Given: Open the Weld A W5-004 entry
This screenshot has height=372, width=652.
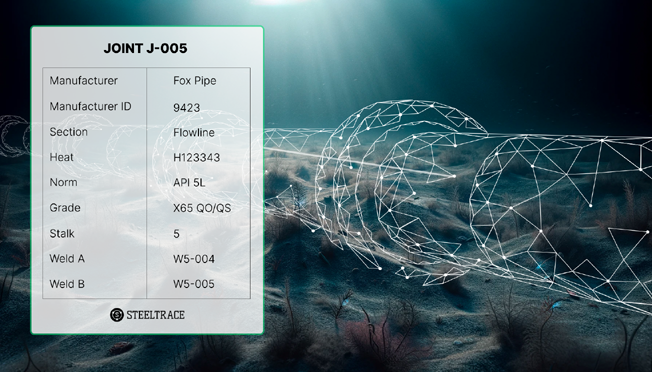Looking at the screenshot, I should (194, 259).
